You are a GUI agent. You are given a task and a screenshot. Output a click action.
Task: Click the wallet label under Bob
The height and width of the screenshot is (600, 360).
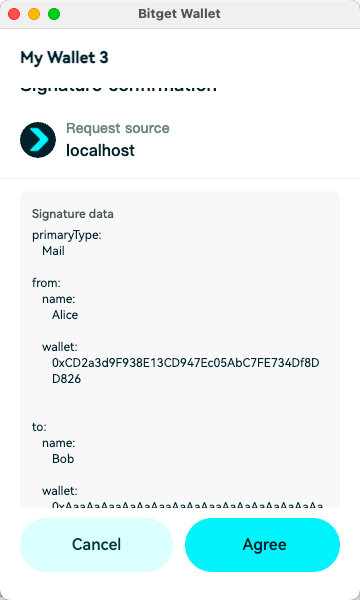pos(60,491)
